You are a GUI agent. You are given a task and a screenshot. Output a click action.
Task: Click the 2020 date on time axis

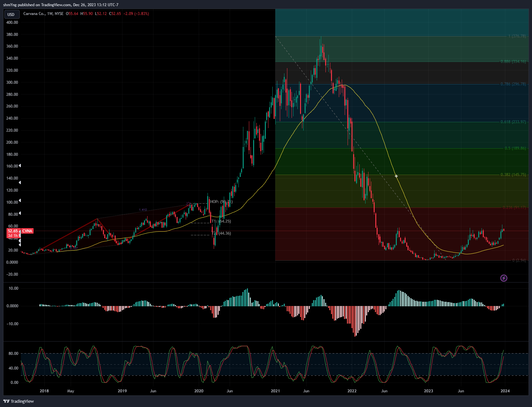click(199, 391)
